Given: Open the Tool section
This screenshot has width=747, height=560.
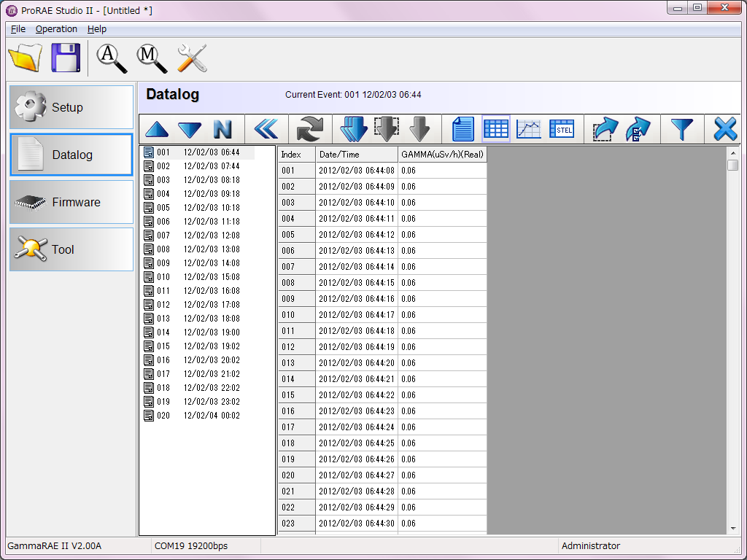Looking at the screenshot, I should click(x=71, y=249).
